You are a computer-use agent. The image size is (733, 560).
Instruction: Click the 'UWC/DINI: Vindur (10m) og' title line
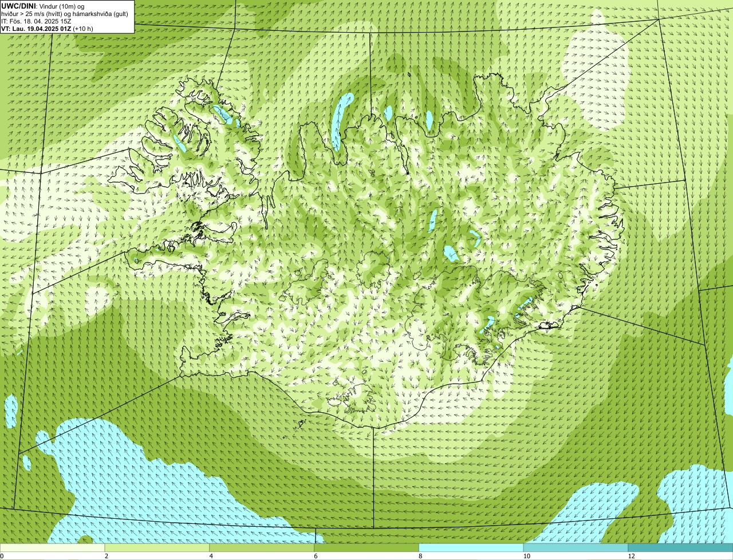tap(43, 6)
